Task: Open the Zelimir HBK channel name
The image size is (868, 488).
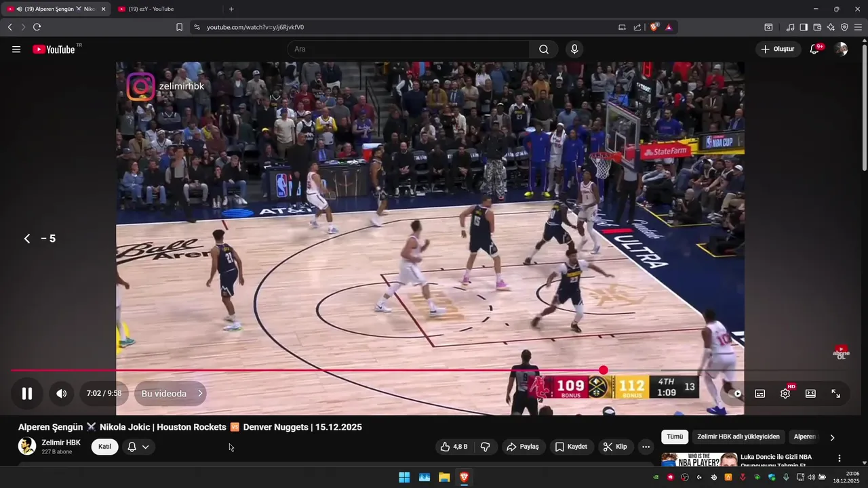Action: (x=61, y=443)
